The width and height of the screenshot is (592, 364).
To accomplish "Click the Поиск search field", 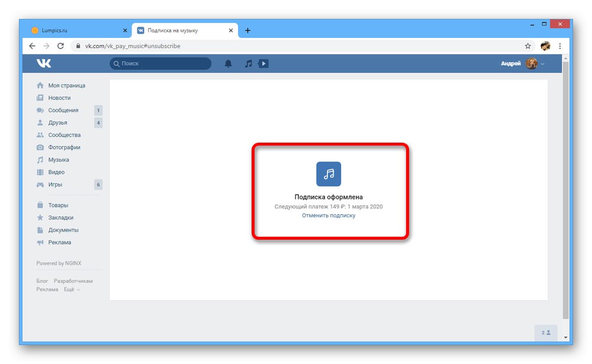I will [160, 63].
